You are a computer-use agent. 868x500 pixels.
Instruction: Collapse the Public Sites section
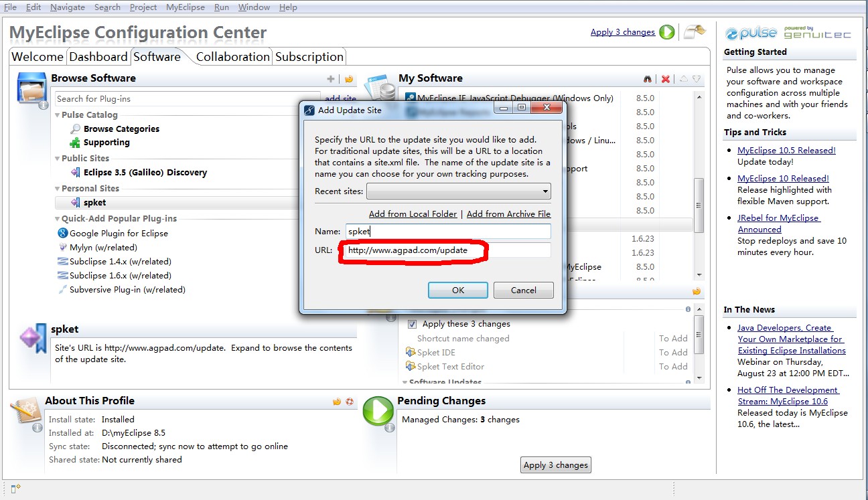point(58,159)
